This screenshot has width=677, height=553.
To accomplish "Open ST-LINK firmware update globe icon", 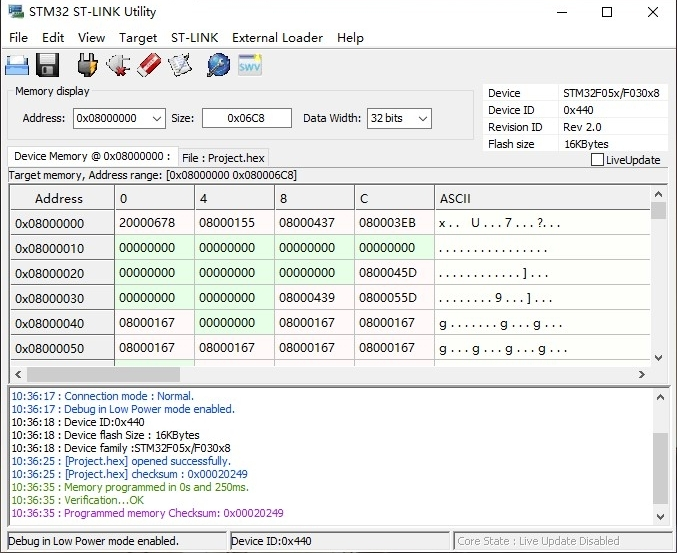I will (218, 66).
